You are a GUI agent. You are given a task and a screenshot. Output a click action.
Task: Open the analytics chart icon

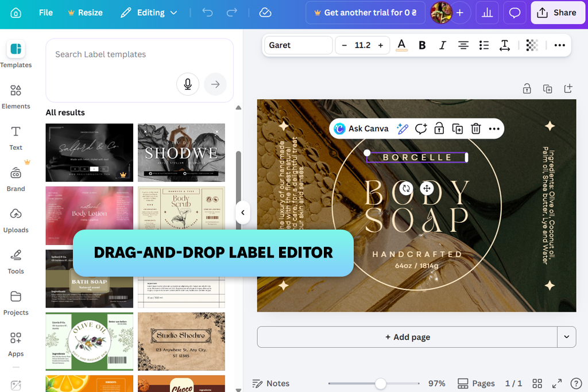click(487, 13)
